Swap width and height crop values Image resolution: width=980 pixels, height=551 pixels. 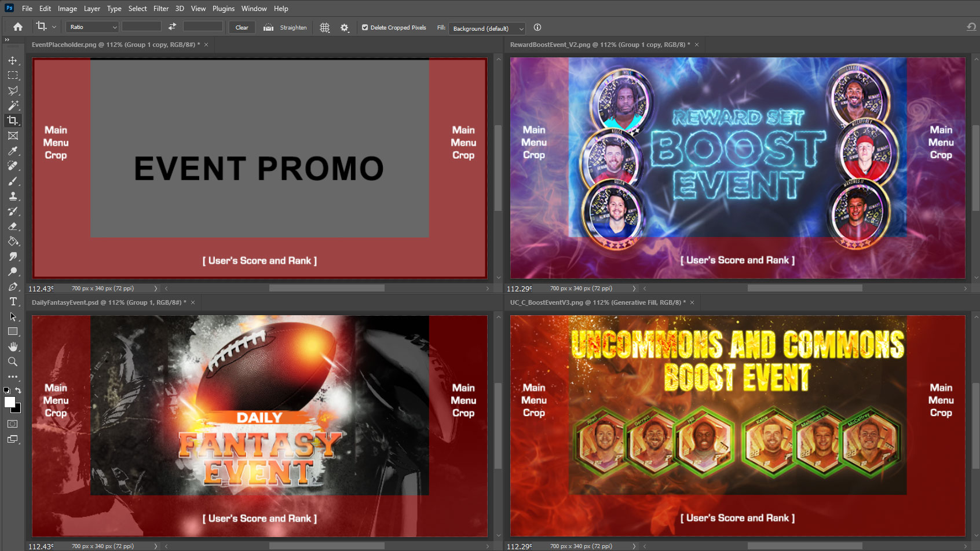tap(172, 27)
